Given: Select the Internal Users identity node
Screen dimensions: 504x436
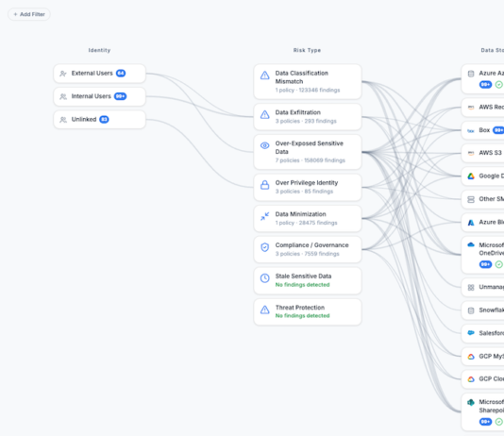Looking at the screenshot, I should click(x=100, y=96).
